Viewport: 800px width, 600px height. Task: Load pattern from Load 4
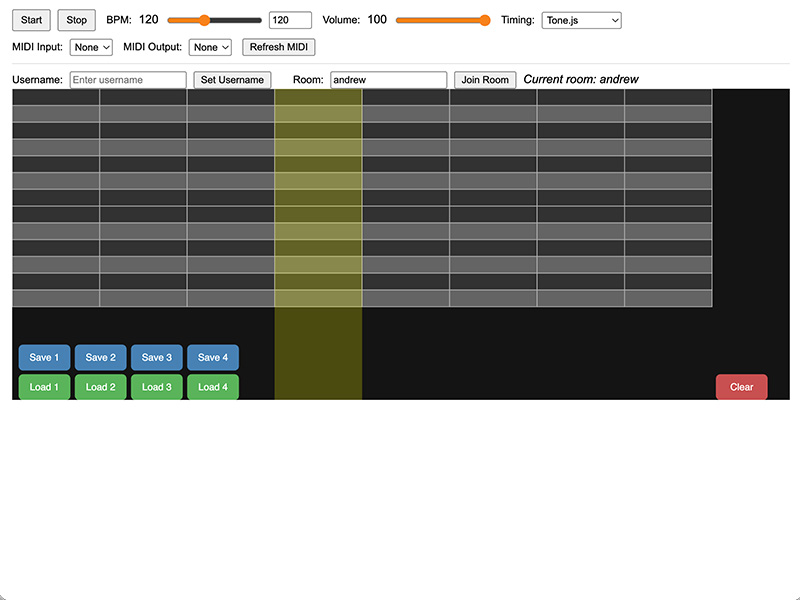tap(213, 387)
